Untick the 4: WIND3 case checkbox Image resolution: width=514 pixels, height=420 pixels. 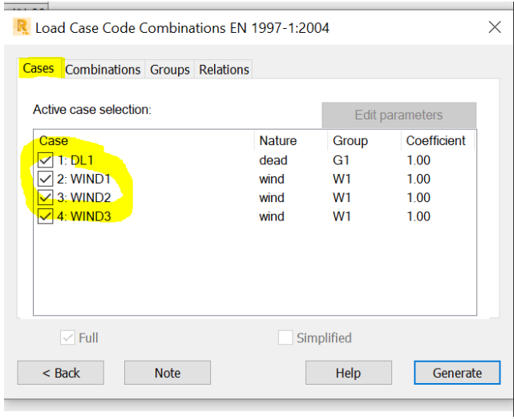pyautogui.click(x=46, y=216)
